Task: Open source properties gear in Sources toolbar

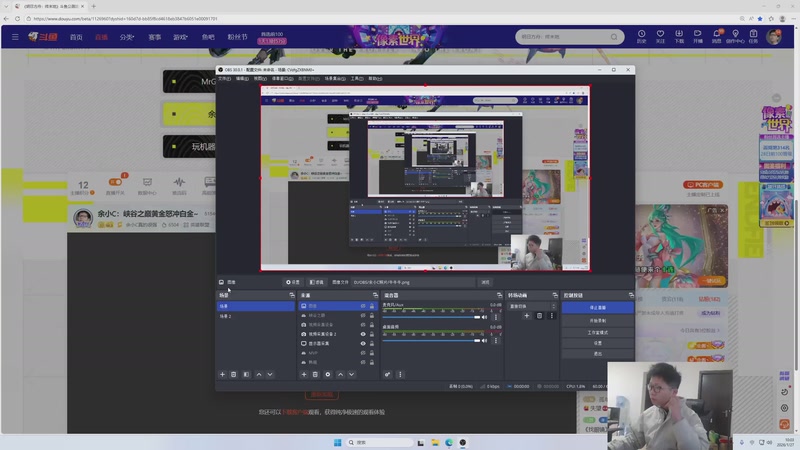Action: [328, 374]
